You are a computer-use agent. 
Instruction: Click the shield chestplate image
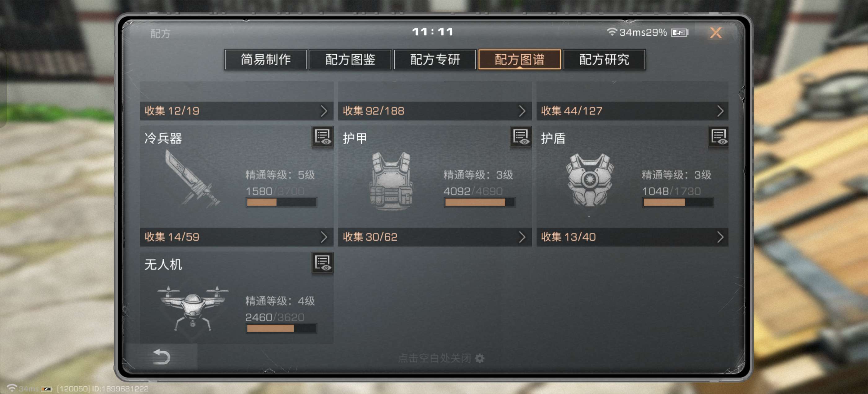(590, 180)
